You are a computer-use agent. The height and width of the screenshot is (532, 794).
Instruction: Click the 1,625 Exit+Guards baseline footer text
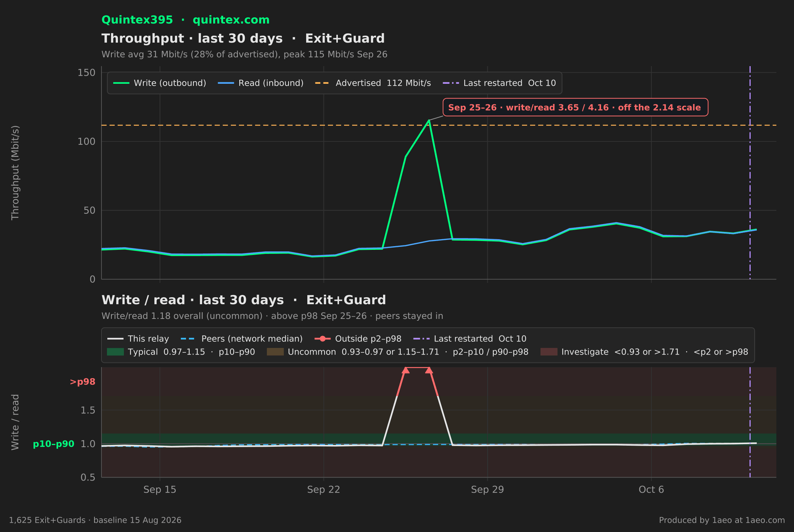[x=95, y=520]
